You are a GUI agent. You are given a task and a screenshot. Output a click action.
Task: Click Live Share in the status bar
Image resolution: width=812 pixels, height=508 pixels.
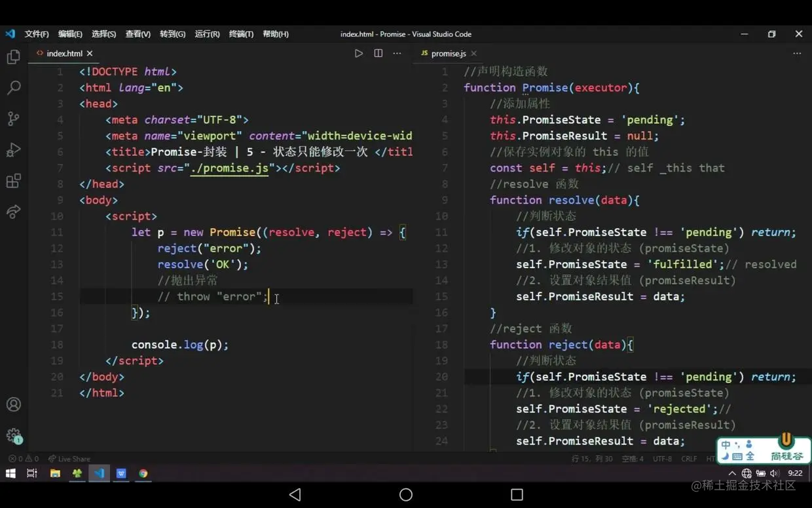(69, 459)
